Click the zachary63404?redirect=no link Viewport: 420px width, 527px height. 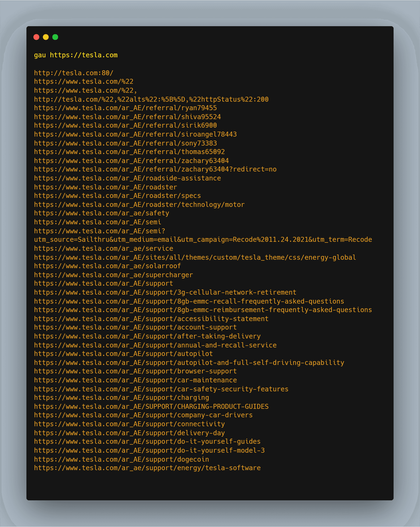[155, 169]
